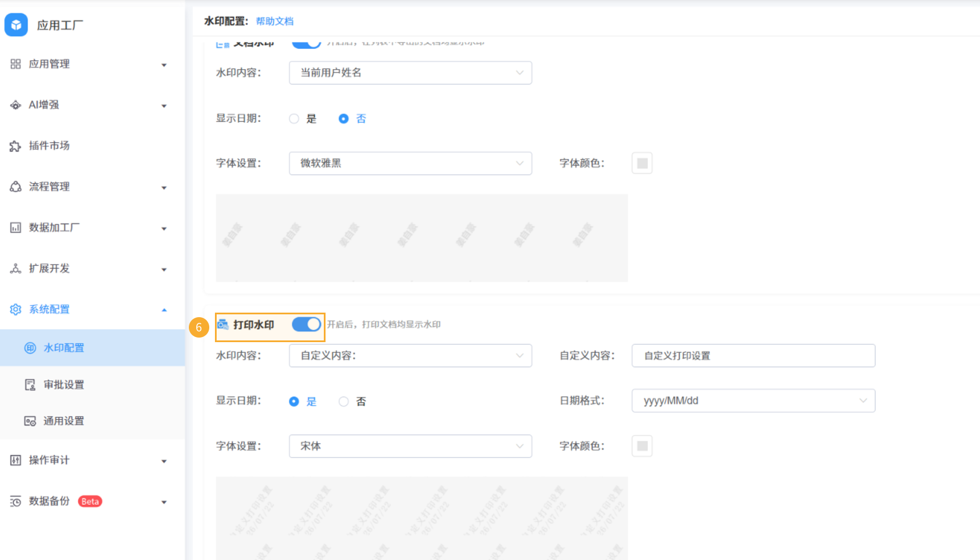The height and width of the screenshot is (560, 980).
Task: Open the 帮助文档 link
Action: click(x=274, y=21)
